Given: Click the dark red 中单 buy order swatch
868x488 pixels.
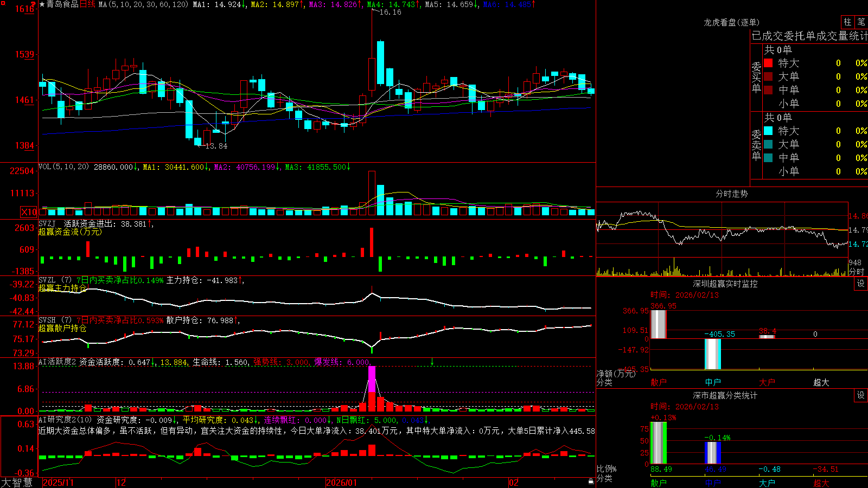Looking at the screenshot, I should click(x=768, y=89).
